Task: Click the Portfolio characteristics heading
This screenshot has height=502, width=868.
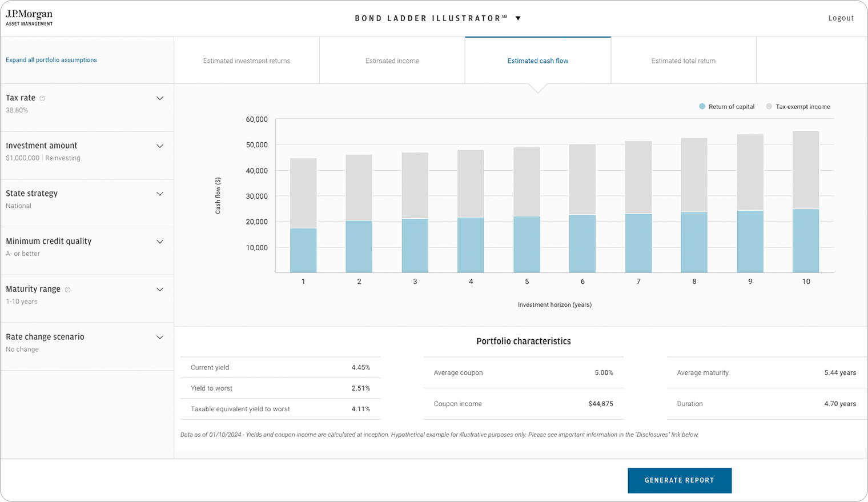Action: (524, 342)
